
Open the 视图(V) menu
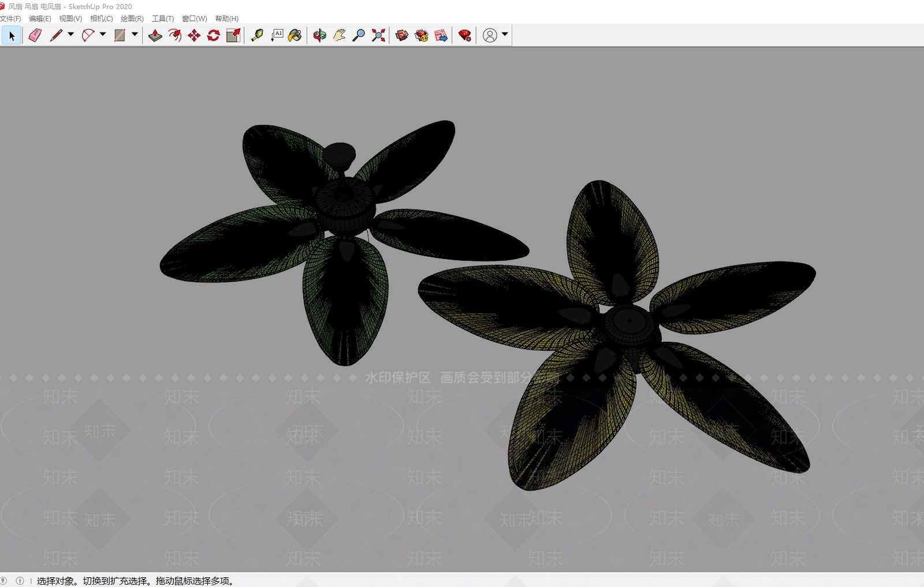tap(70, 18)
